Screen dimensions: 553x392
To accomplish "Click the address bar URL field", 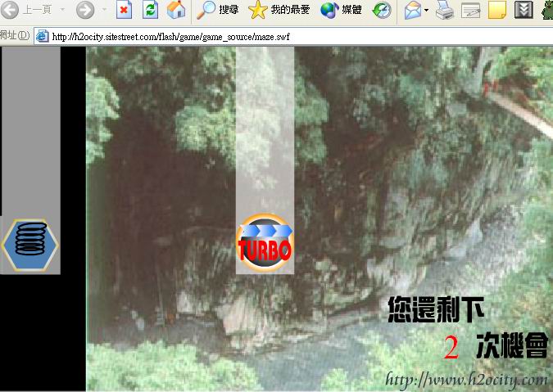I will [293, 37].
